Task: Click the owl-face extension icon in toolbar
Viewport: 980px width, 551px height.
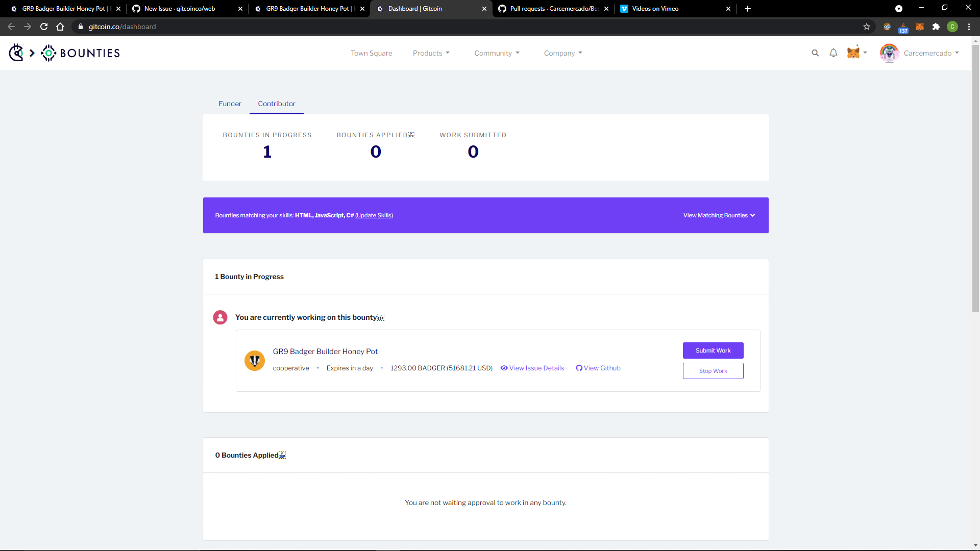Action: pyautogui.click(x=887, y=27)
